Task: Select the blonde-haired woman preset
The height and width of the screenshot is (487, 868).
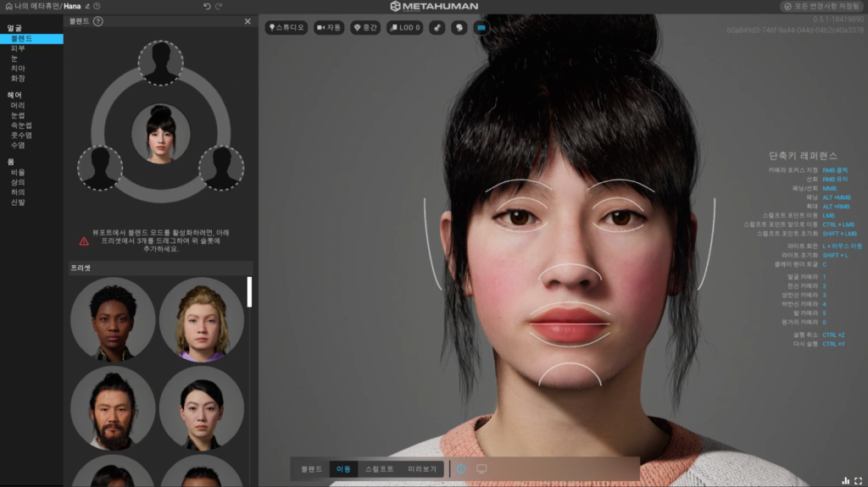Action: pyautogui.click(x=202, y=320)
